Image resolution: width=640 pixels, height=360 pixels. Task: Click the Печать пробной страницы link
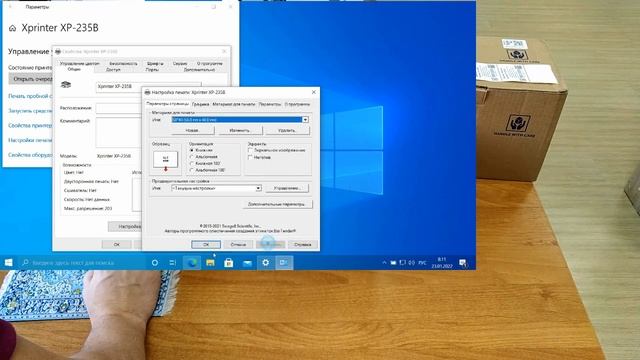tap(31, 96)
